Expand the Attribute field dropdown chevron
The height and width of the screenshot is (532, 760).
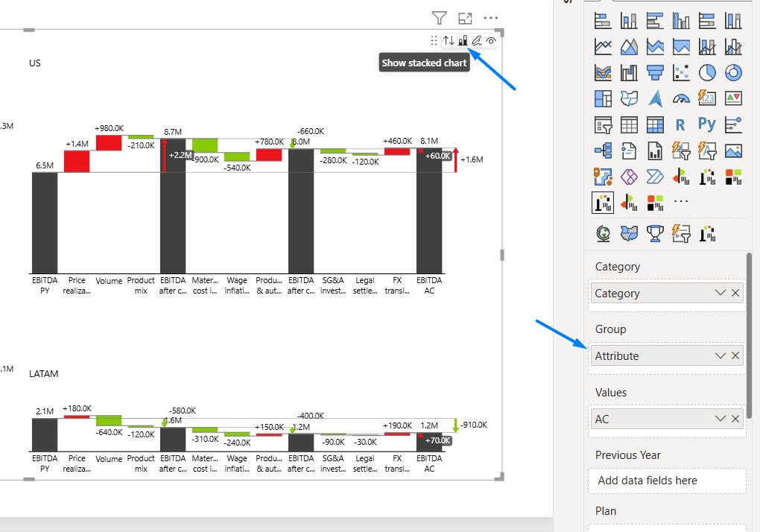pos(721,355)
